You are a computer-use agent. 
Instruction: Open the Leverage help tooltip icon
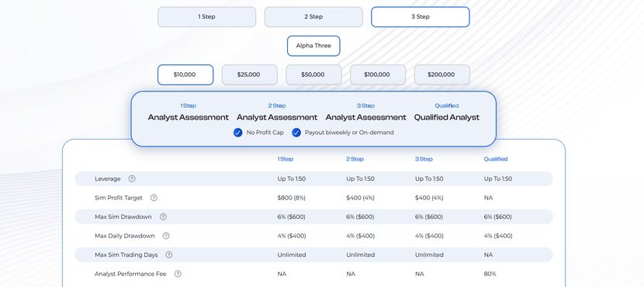coord(132,178)
